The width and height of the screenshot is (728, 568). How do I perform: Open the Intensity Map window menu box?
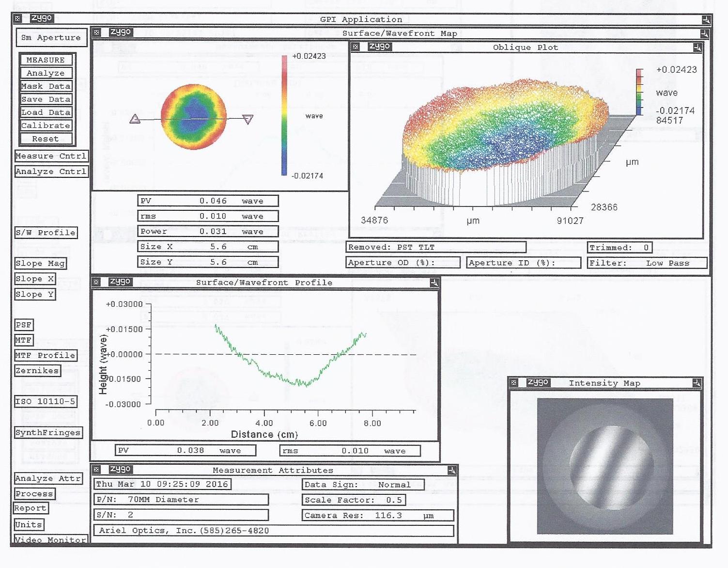[x=514, y=383]
